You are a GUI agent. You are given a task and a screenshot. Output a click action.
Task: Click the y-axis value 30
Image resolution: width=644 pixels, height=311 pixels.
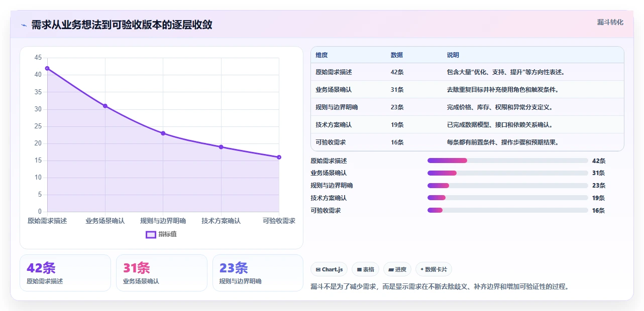pos(38,109)
